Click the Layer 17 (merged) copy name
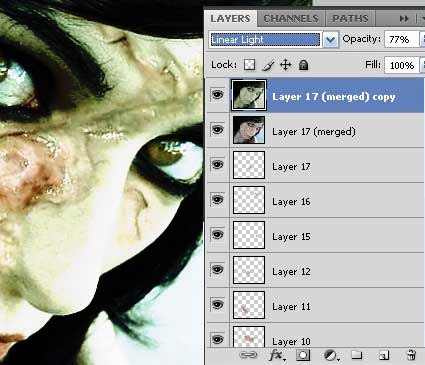 click(x=334, y=97)
